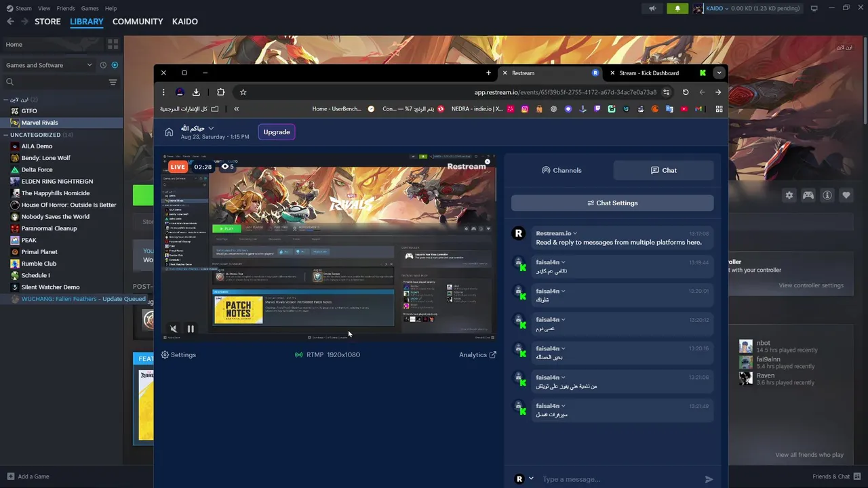Screen dimensions: 868x488
Task: Switch to Channels tab in Restream
Action: point(561,170)
